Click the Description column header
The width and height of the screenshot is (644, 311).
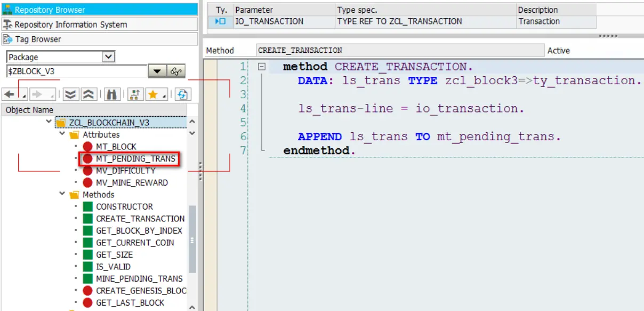coord(557,10)
